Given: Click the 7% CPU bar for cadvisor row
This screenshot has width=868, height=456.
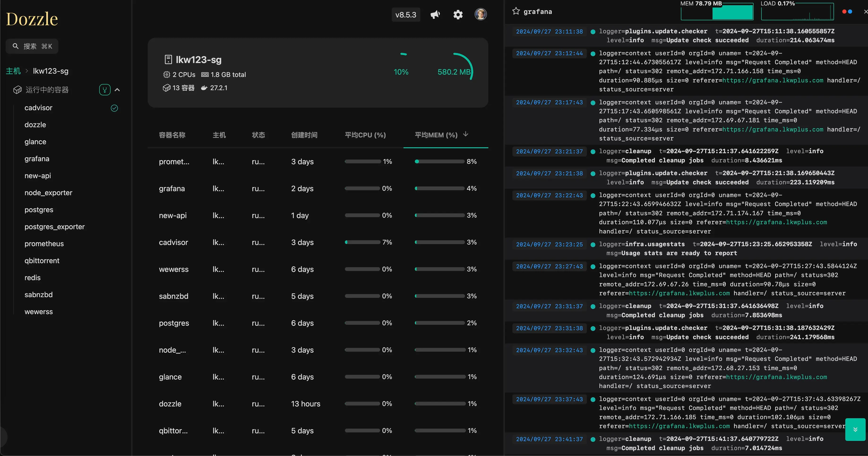Looking at the screenshot, I should click(x=362, y=242).
